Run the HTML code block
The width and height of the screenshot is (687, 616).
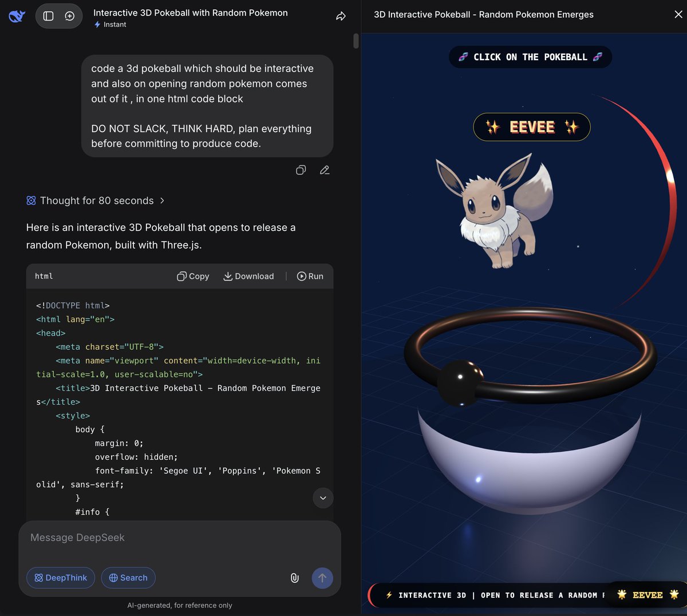pos(310,276)
